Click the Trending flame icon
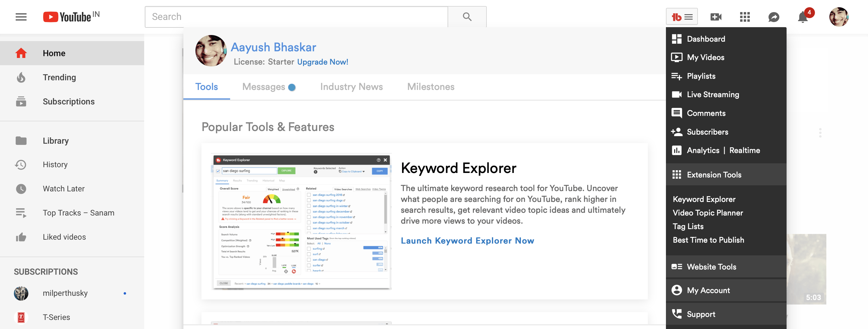 [x=21, y=78]
